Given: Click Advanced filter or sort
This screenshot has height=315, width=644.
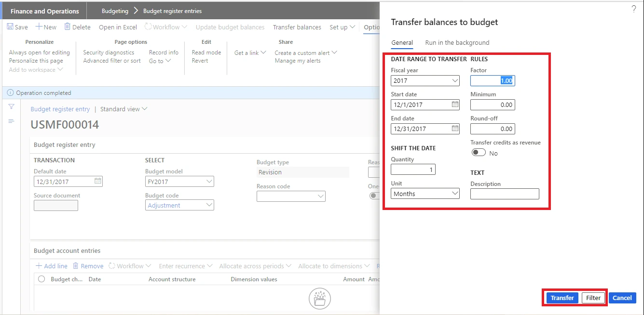Looking at the screenshot, I should click(x=112, y=61).
